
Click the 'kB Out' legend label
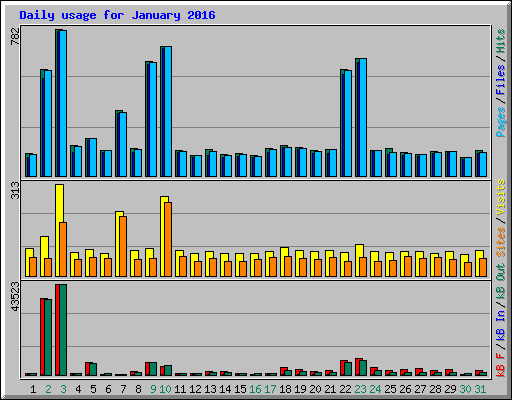[500, 282]
